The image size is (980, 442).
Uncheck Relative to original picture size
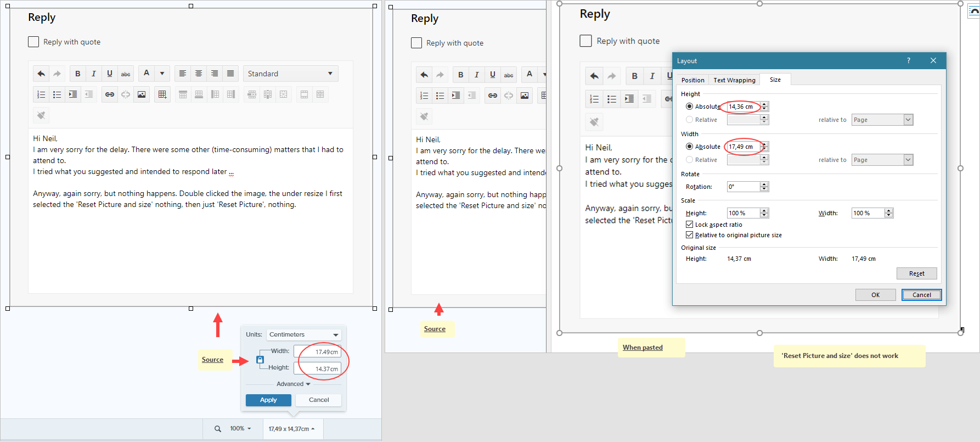pyautogui.click(x=689, y=235)
